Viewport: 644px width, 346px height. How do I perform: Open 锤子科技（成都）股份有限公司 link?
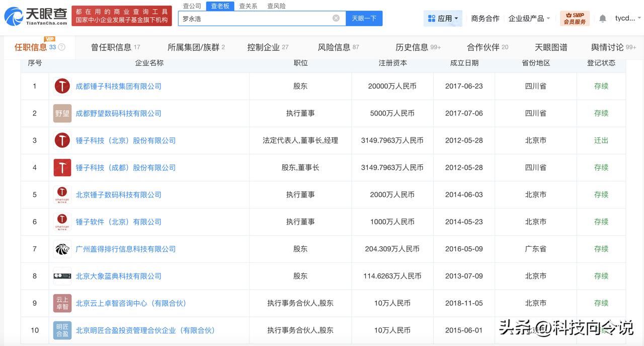[126, 168]
